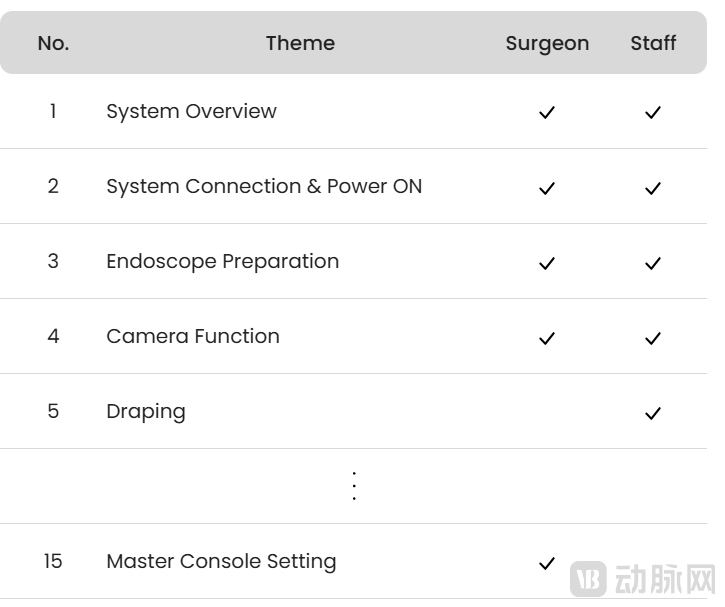This screenshot has height=607, width=725.
Task: Click Staff checkmark for Endoscope Preparation
Action: point(653,263)
